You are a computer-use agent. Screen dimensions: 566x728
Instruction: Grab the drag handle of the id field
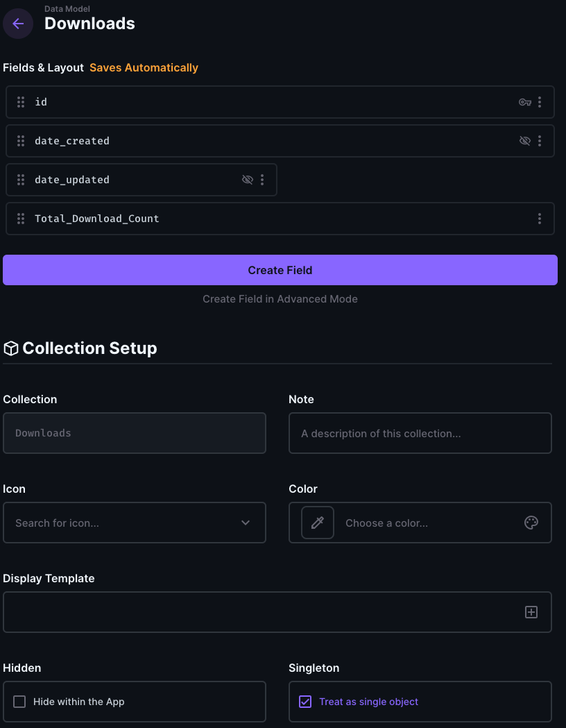pos(21,101)
